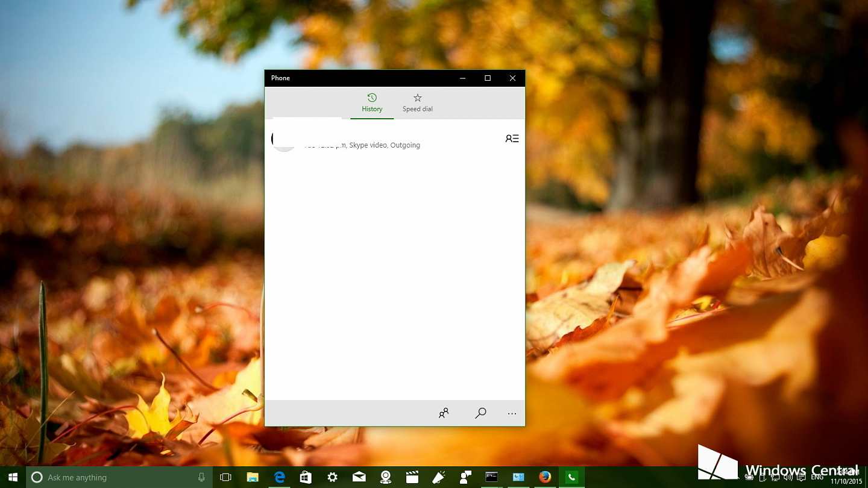The image size is (868, 488).
Task: Open the Feedback app on taskbar
Action: pos(465,477)
